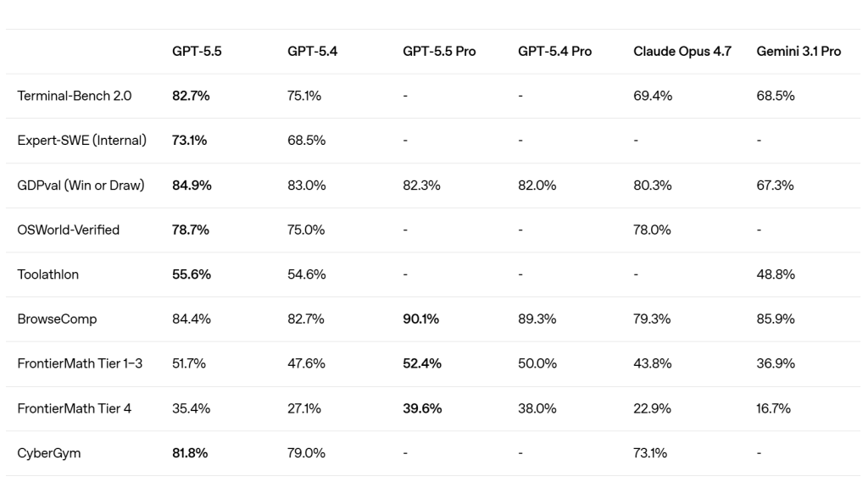Select the 90.1% BrowseComp score
Image resolution: width=868 pixels, height=493 pixels.
coord(420,319)
